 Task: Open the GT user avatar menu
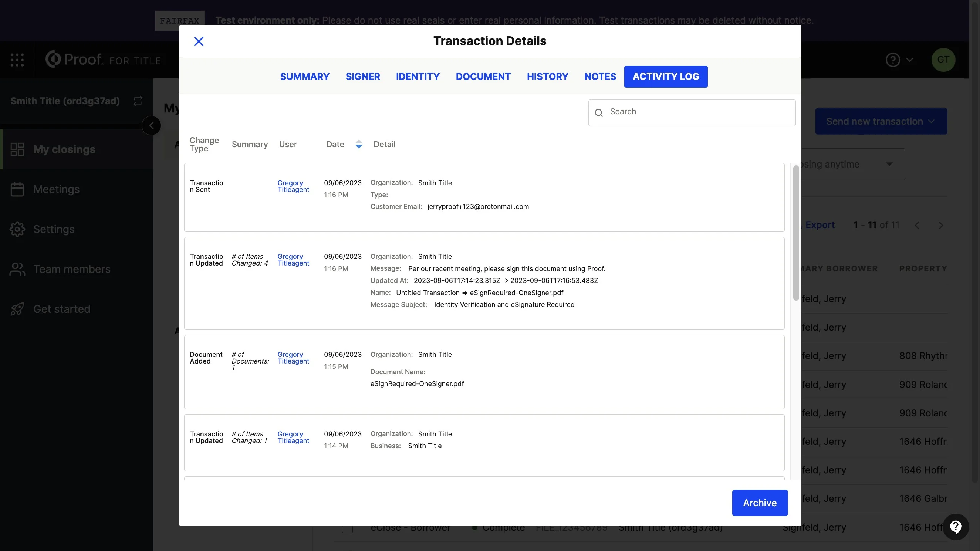943,60
